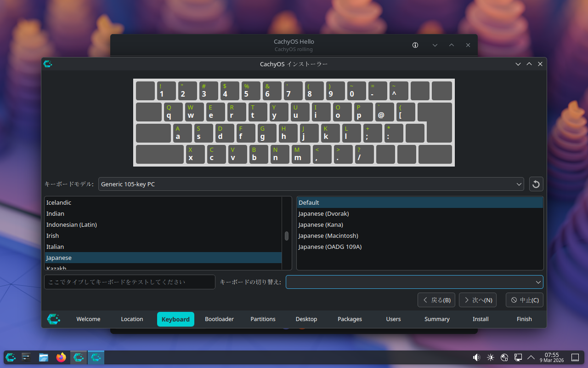588x368 pixels.
Task: Go to the Bootloader step
Action: click(x=219, y=319)
